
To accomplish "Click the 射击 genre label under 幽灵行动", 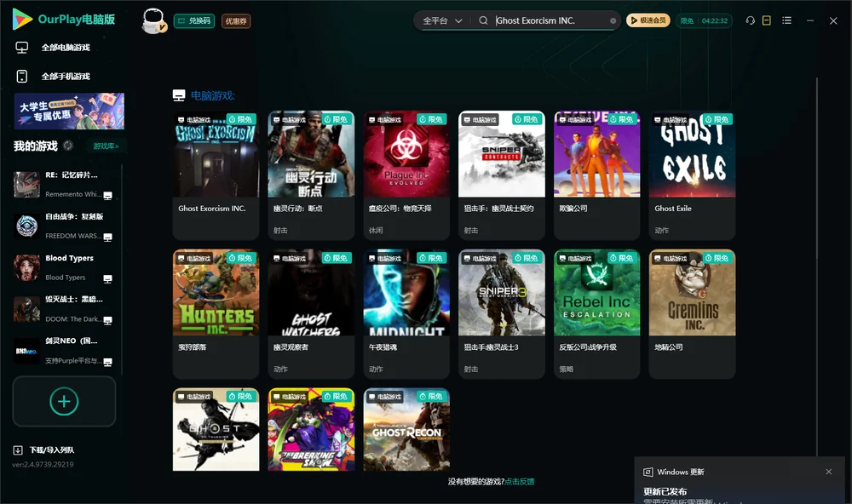I will coord(280,230).
